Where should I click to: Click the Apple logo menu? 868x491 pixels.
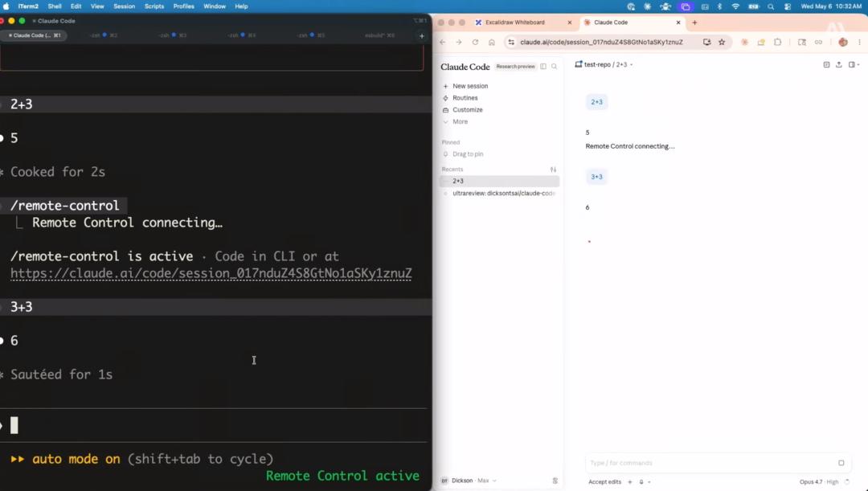pyautogui.click(x=6, y=6)
